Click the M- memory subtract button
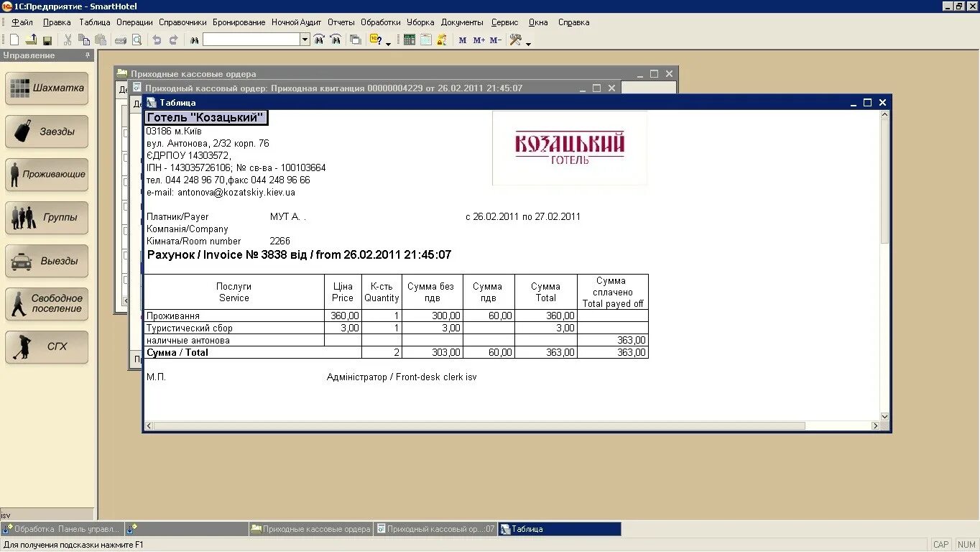Image resolution: width=980 pixels, height=552 pixels. click(495, 40)
